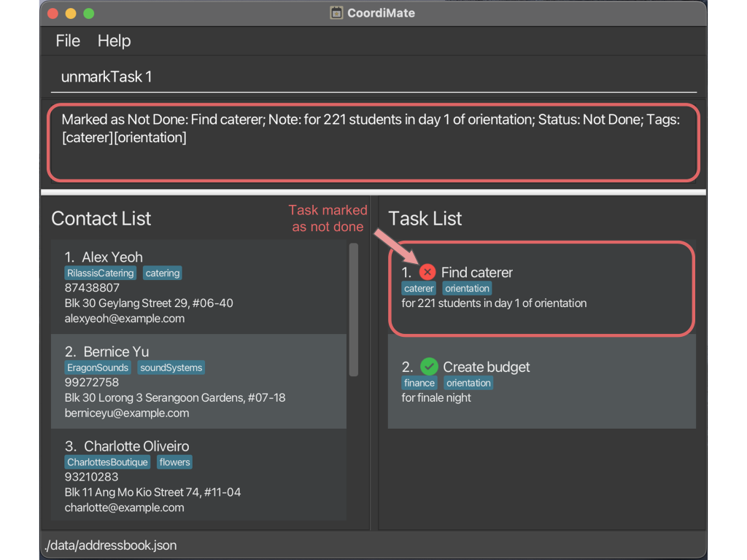The image size is (747, 560).
Task: Click the RilassisCatering tag
Action: (x=101, y=273)
